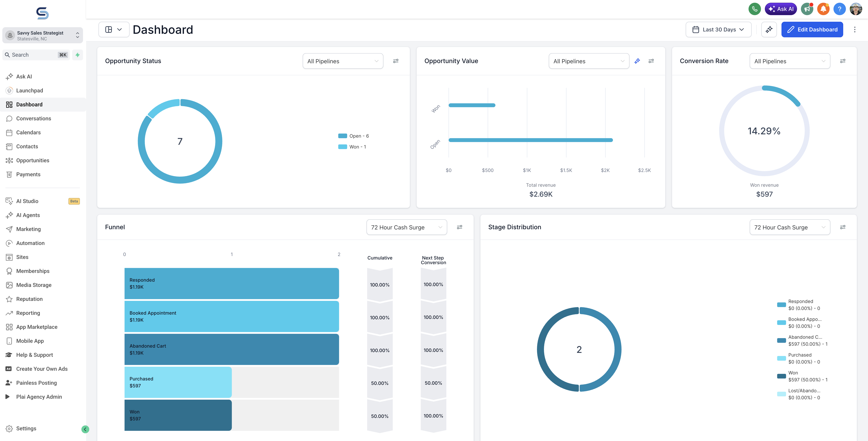The height and width of the screenshot is (441, 868).
Task: Click the Reputation star icon
Action: [9, 299]
